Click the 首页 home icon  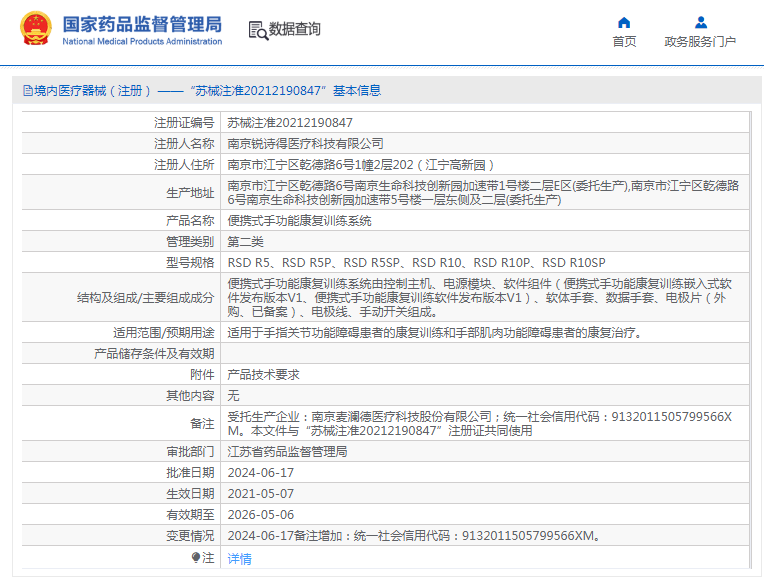click(x=624, y=22)
